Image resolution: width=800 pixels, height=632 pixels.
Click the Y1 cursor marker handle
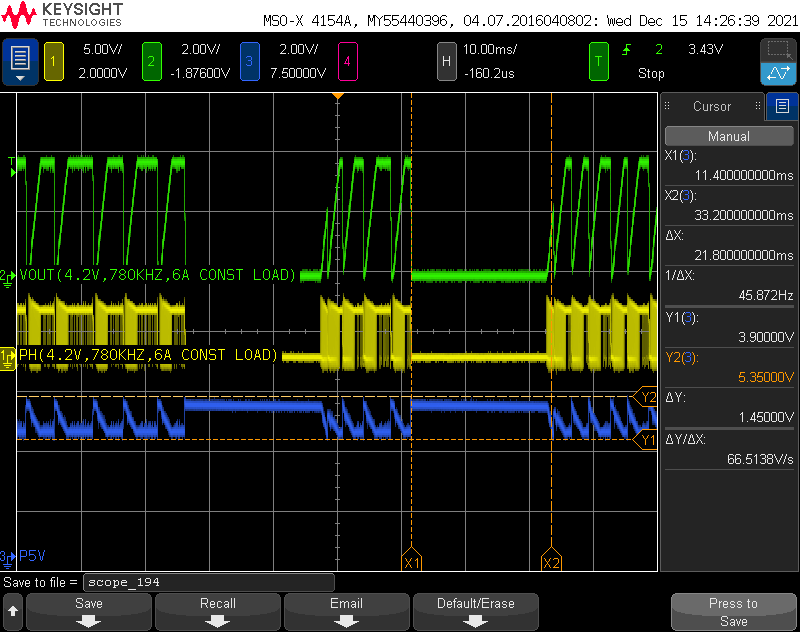point(645,439)
